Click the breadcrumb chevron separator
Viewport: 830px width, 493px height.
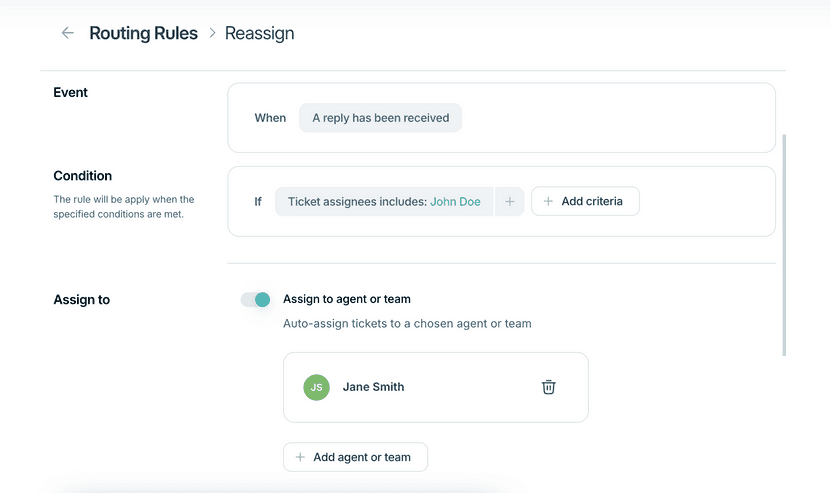click(212, 33)
